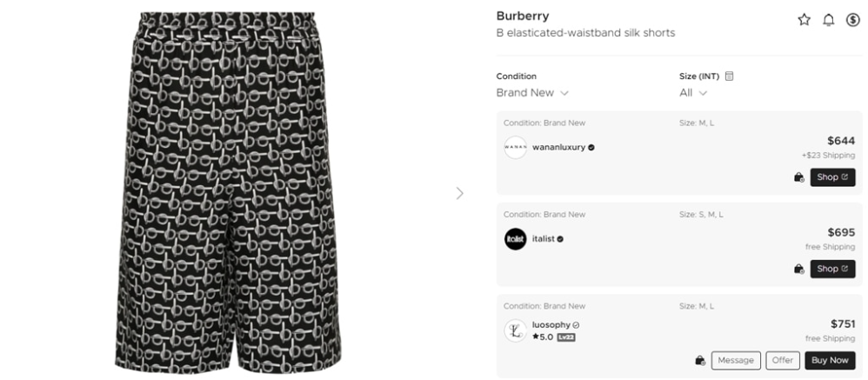The image size is (868, 380).
Task: Open the Condition dropdown showing Brand New
Action: pyautogui.click(x=532, y=92)
